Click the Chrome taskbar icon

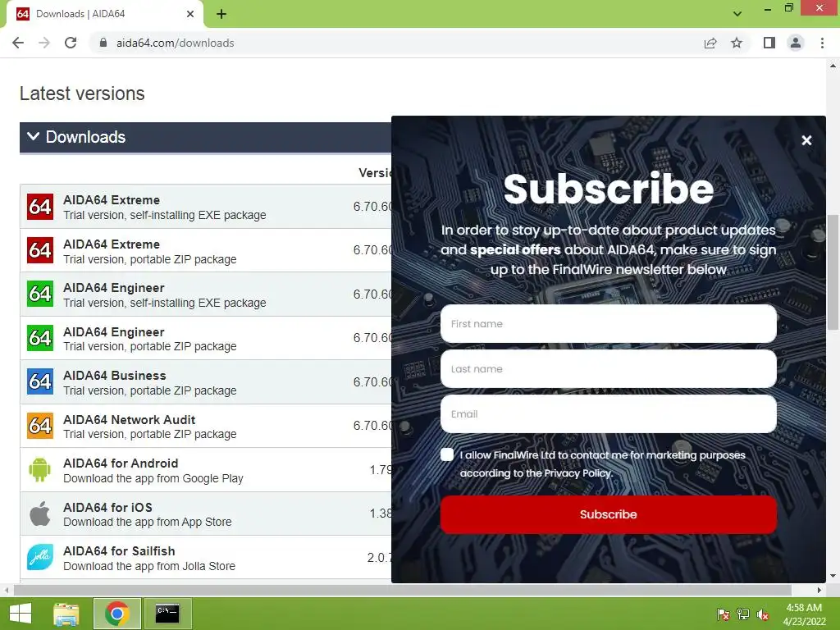[x=117, y=614]
